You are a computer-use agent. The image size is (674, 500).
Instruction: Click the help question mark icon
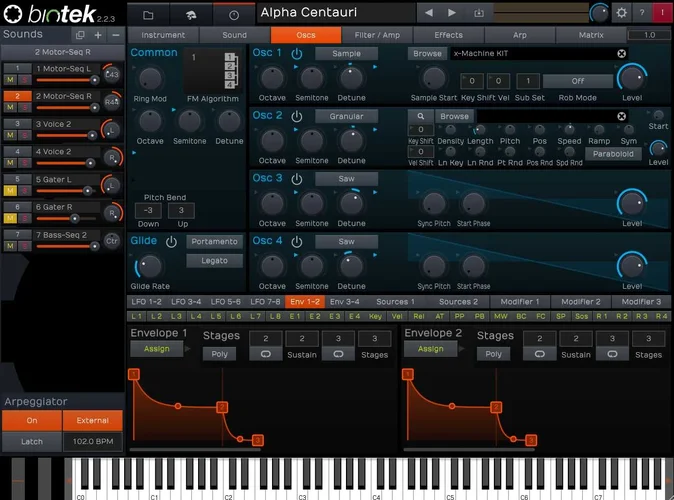tap(642, 13)
